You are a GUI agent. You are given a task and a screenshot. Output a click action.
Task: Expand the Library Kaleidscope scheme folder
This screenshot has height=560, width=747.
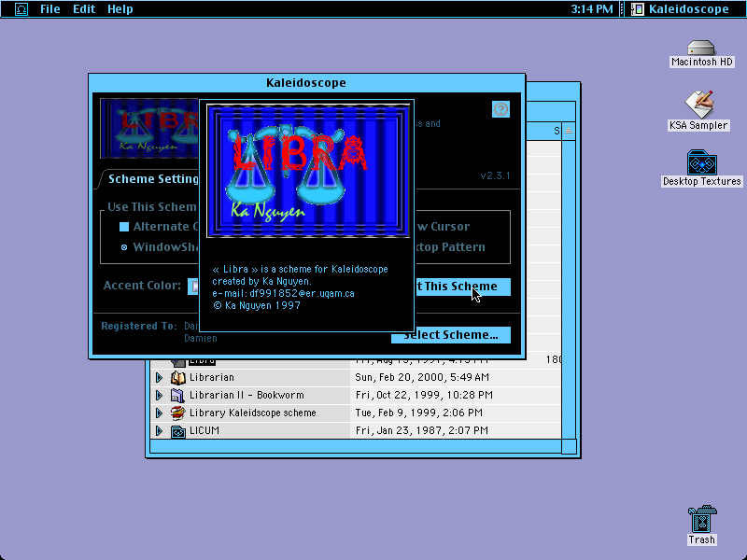pos(159,413)
